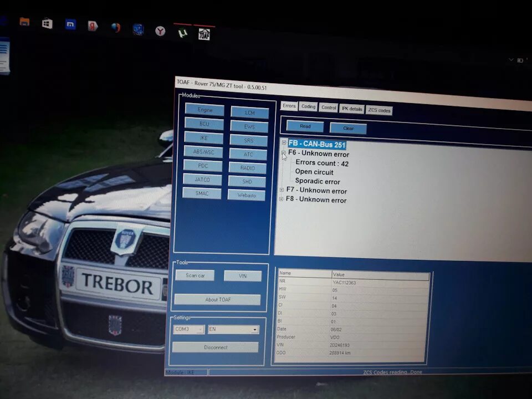The width and height of the screenshot is (532, 399).
Task: Select the JATCO module
Action: [x=202, y=180]
